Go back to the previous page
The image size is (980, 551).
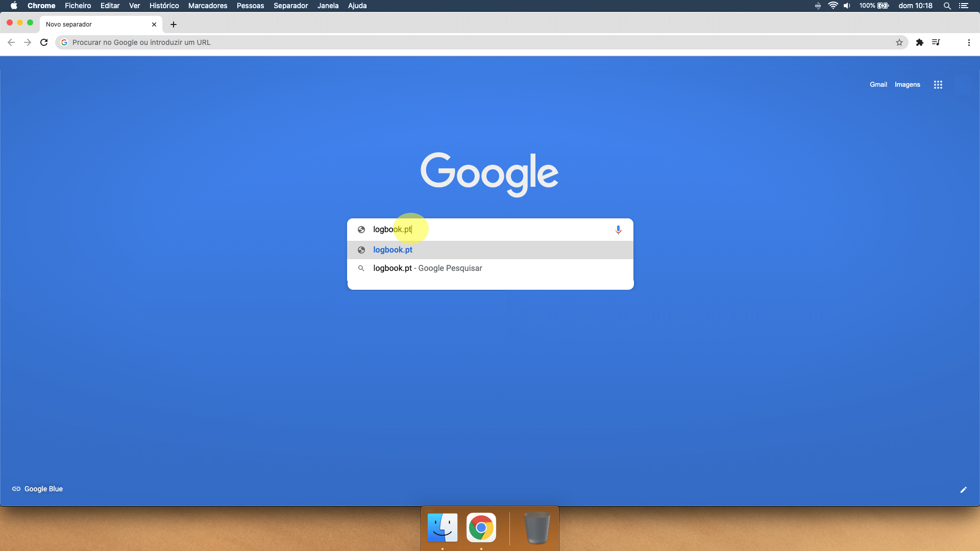coord(11,42)
